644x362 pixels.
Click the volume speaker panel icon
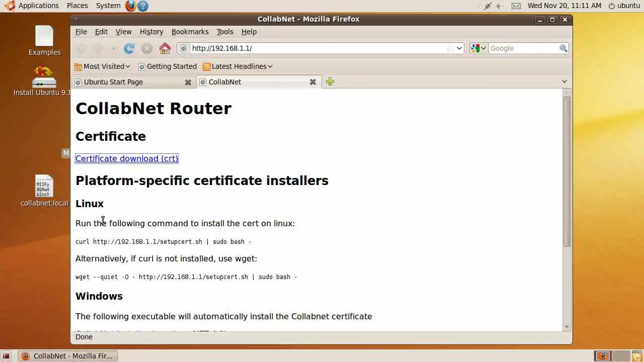(501, 6)
